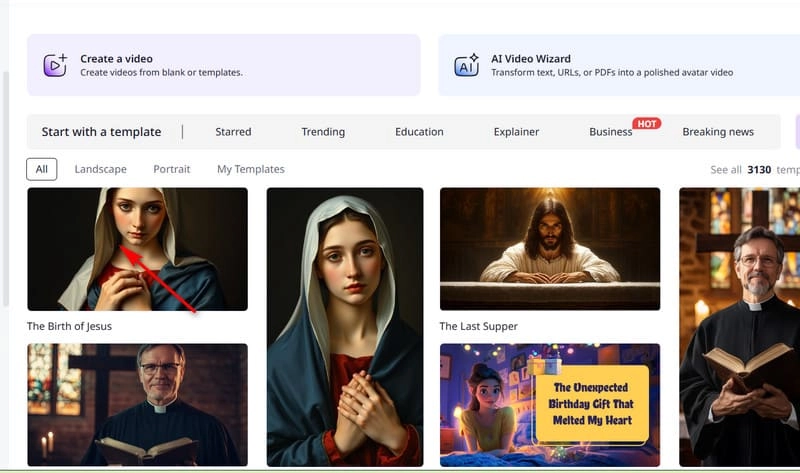The width and height of the screenshot is (800, 473).
Task: Open the Unexpected Birthday Gift template thumbnail
Action: [550, 405]
